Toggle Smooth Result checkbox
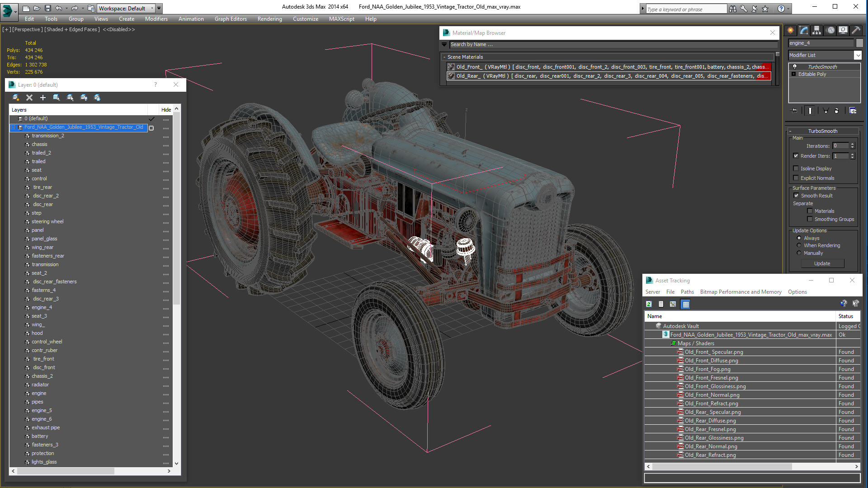This screenshot has height=488, width=868. (797, 196)
